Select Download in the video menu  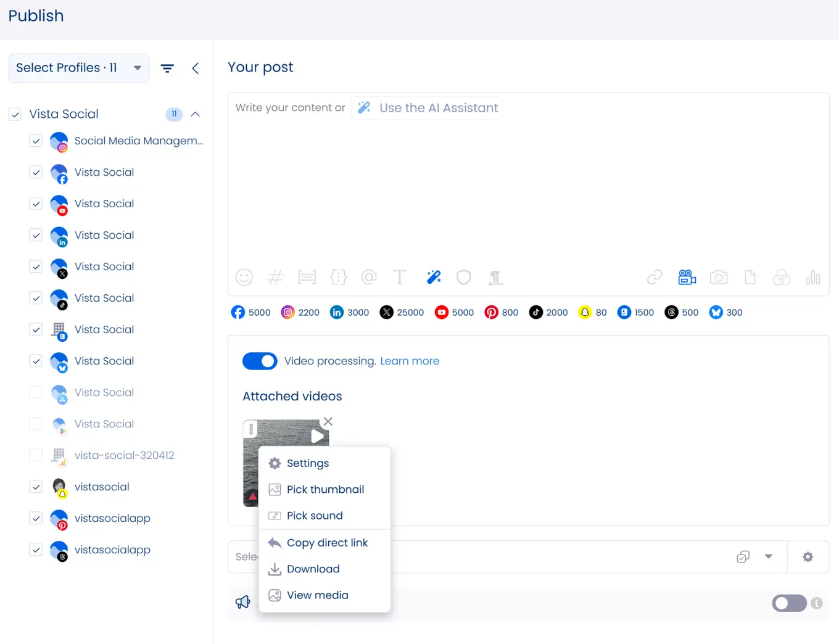313,569
